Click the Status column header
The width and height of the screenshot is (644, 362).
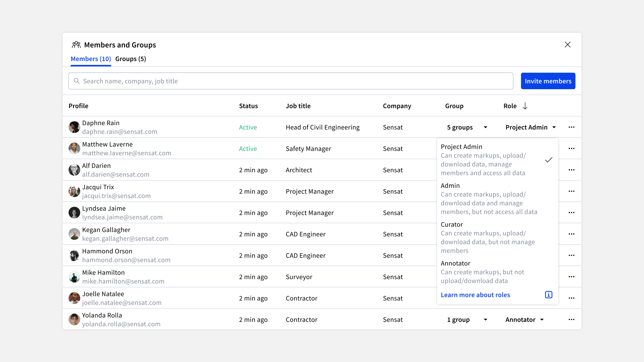248,106
